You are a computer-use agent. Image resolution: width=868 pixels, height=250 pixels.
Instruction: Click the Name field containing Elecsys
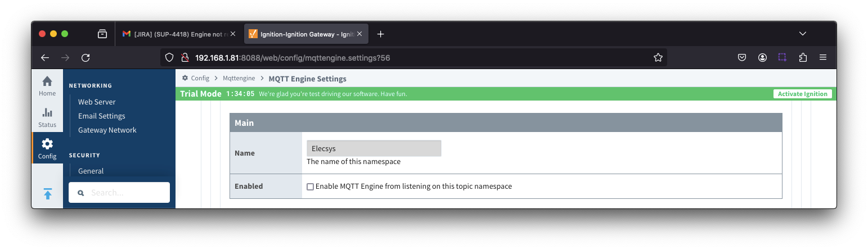374,148
